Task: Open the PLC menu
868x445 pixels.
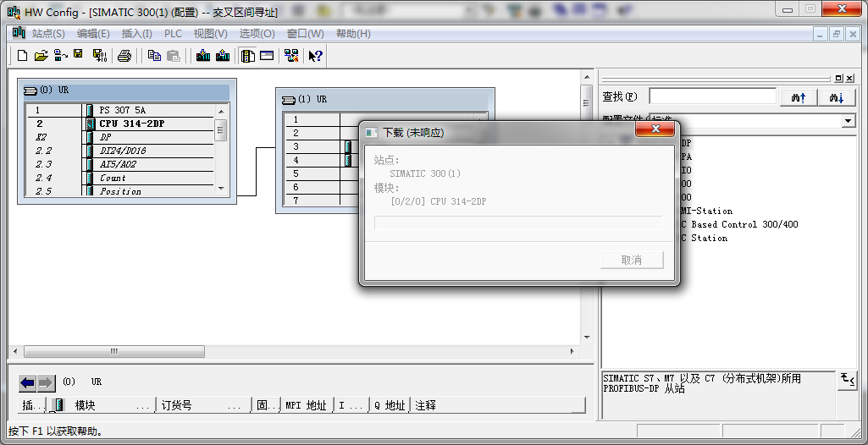Action: pos(173,34)
